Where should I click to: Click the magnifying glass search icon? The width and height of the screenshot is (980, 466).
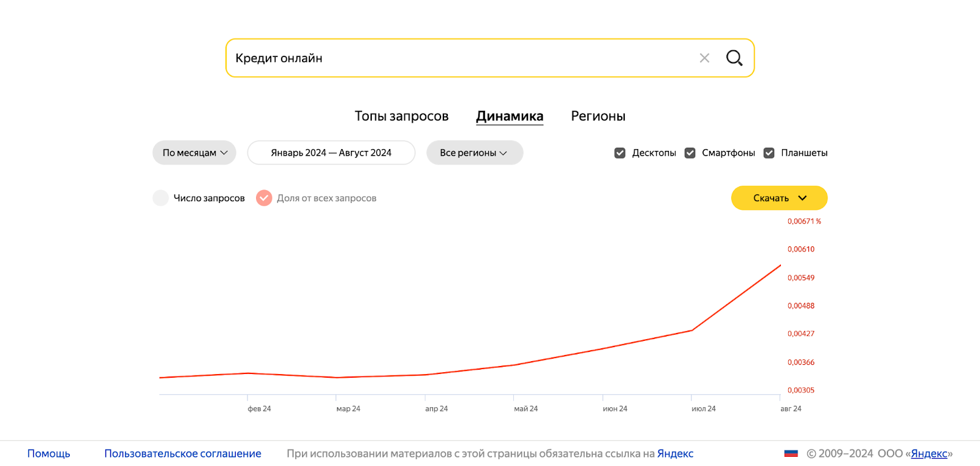click(734, 58)
